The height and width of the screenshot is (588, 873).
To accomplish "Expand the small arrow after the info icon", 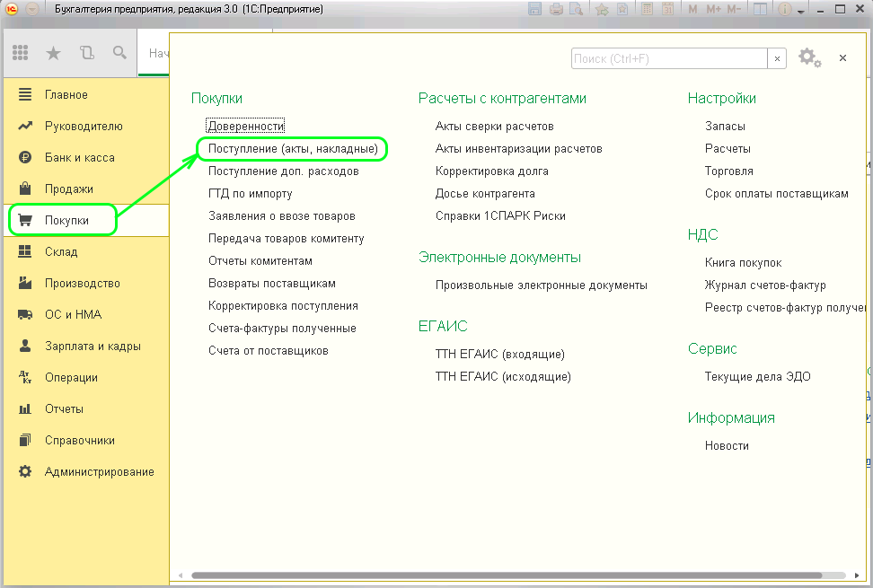I will [800, 11].
